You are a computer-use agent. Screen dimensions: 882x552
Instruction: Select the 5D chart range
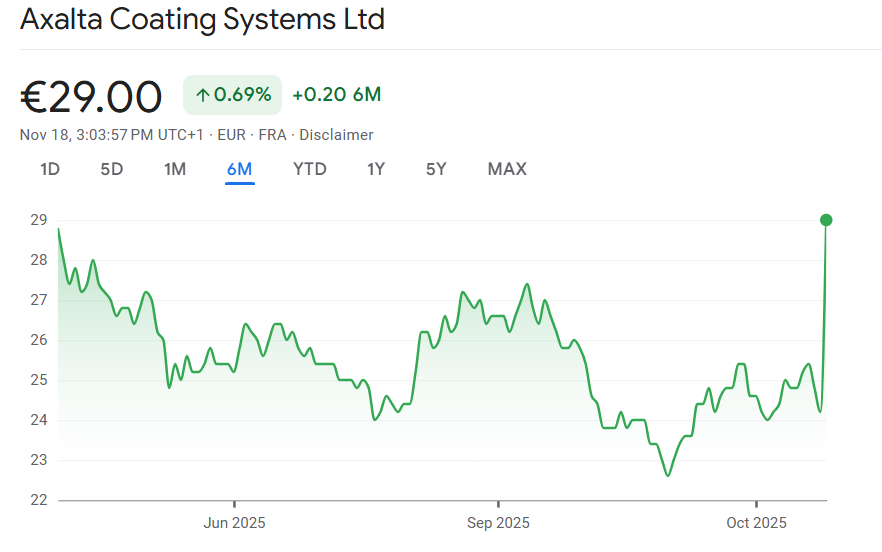112,169
